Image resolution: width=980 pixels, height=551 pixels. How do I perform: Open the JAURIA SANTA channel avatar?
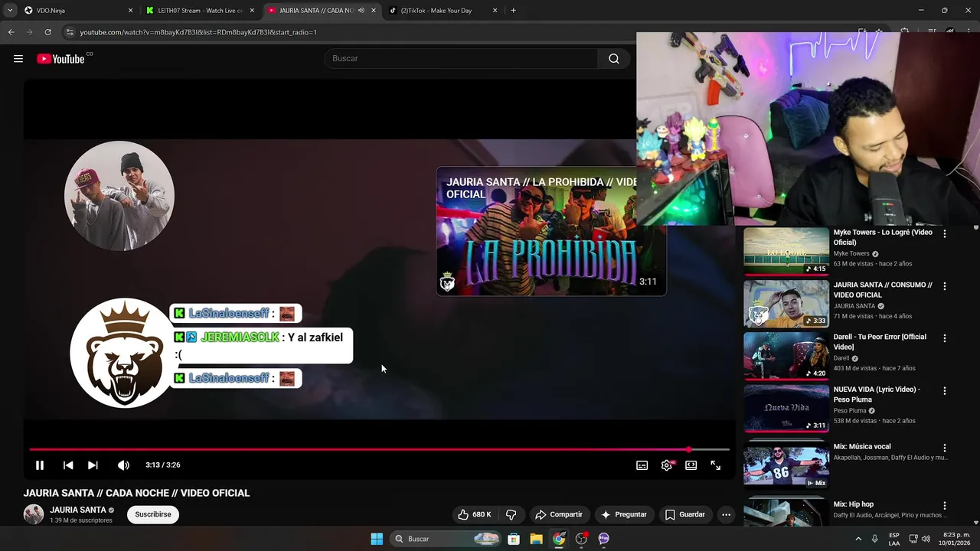tap(34, 514)
